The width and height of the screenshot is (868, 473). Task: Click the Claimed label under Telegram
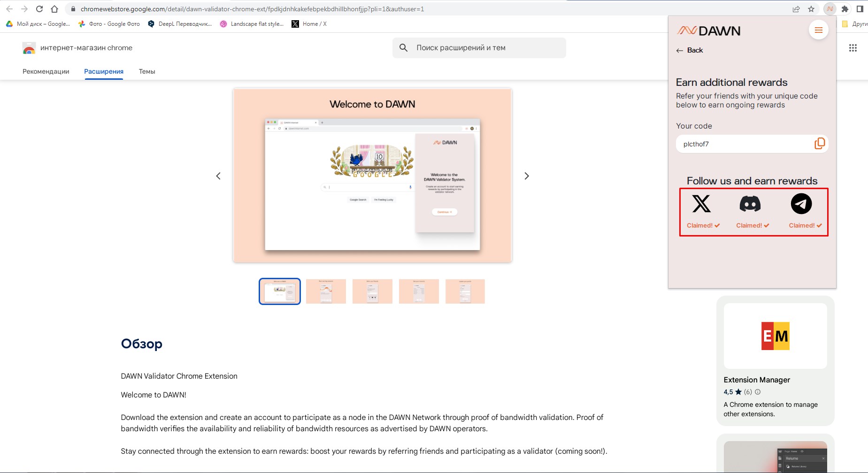[x=805, y=226]
